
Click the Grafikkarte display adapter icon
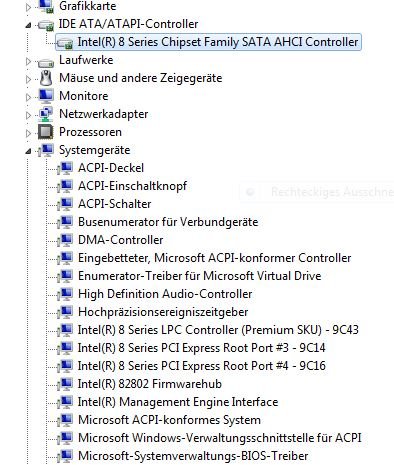46,6
